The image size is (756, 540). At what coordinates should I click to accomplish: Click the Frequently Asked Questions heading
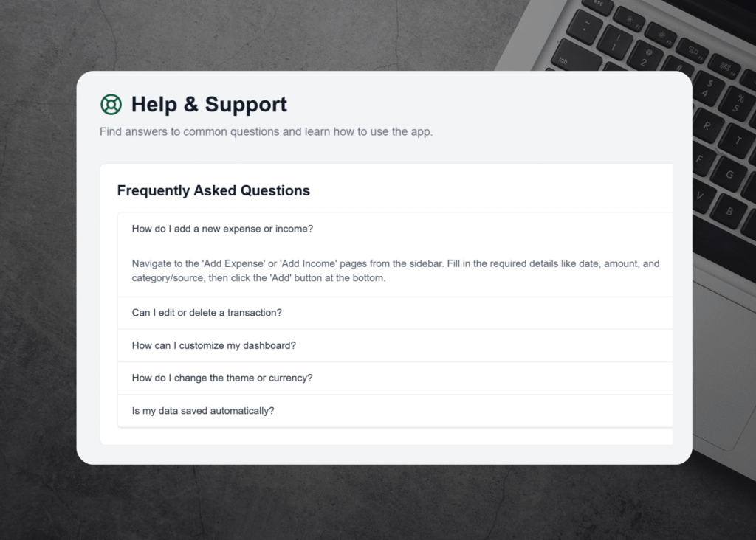coord(213,190)
